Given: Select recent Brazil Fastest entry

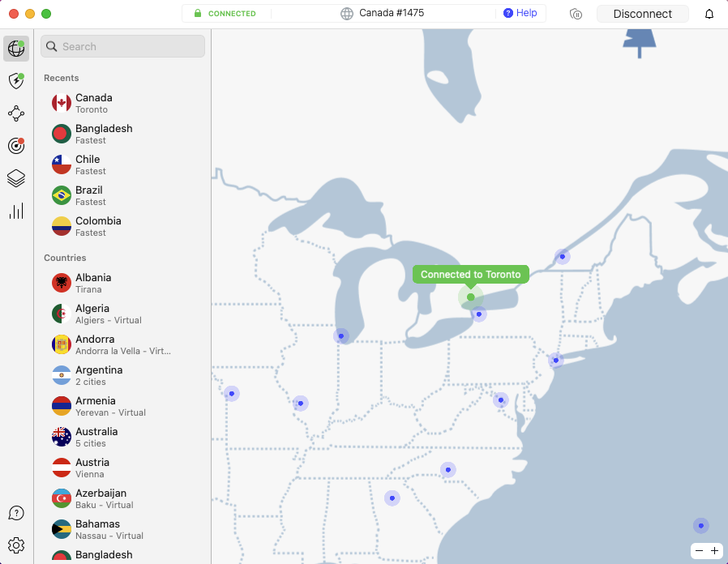Looking at the screenshot, I should (x=122, y=195).
